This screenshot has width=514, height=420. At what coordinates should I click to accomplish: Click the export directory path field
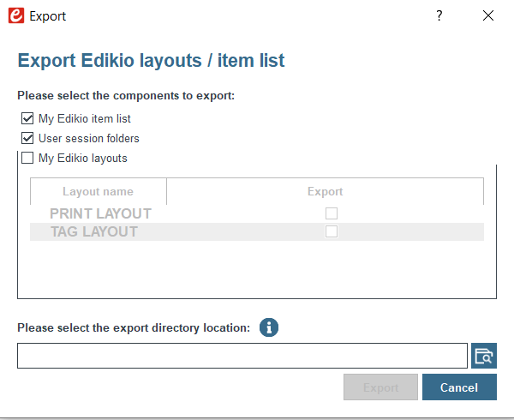[x=242, y=356]
